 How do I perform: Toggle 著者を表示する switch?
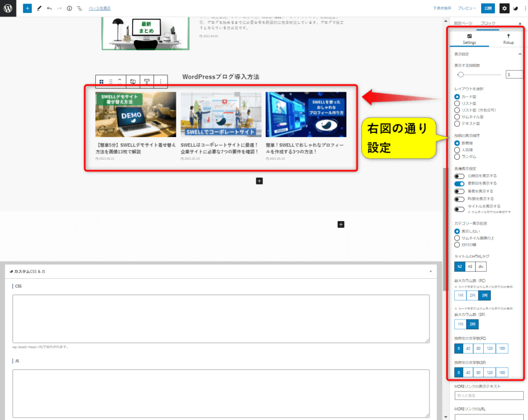click(459, 192)
